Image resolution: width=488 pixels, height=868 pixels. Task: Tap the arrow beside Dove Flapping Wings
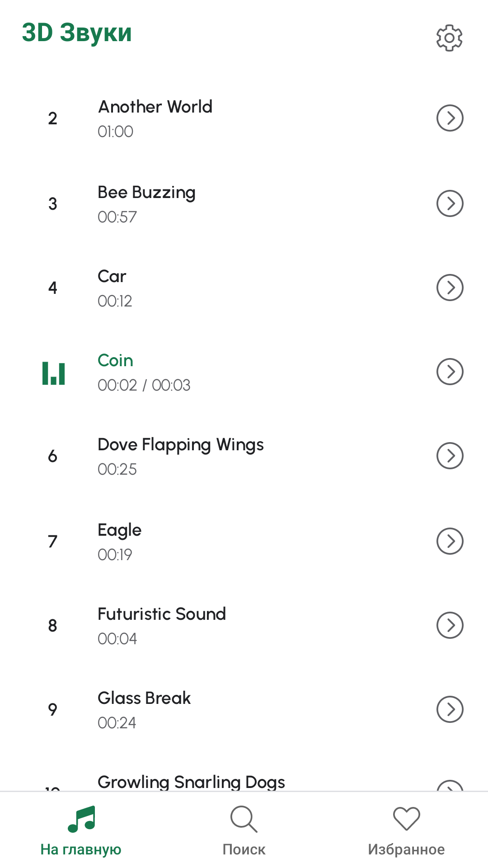pyautogui.click(x=450, y=456)
